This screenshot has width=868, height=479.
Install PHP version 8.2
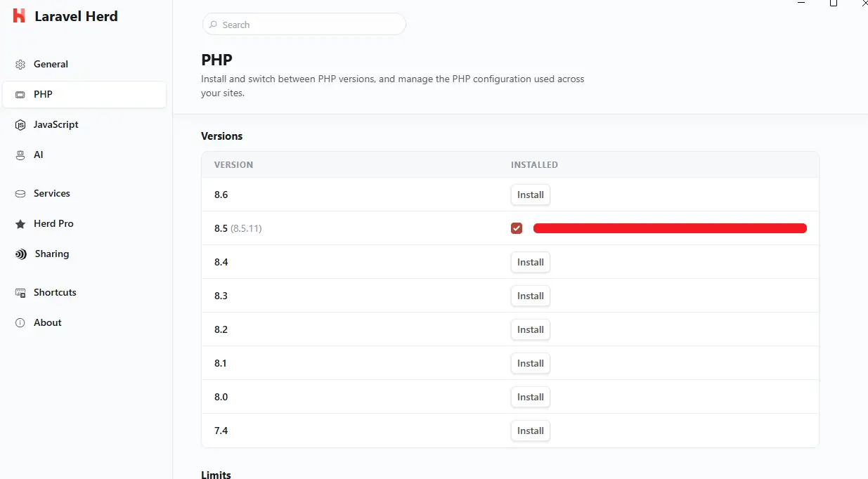pos(531,329)
